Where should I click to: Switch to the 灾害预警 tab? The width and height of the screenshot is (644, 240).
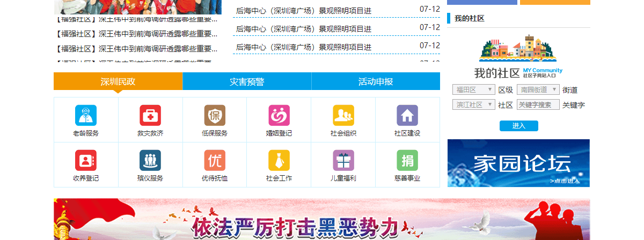(247, 81)
